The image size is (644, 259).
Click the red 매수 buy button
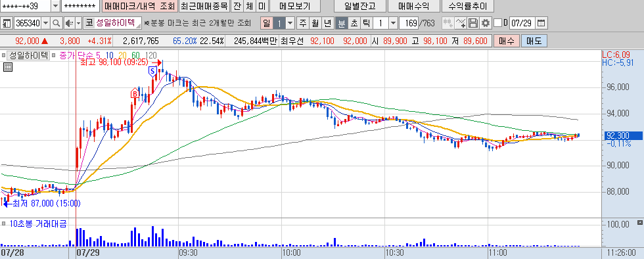(506, 41)
